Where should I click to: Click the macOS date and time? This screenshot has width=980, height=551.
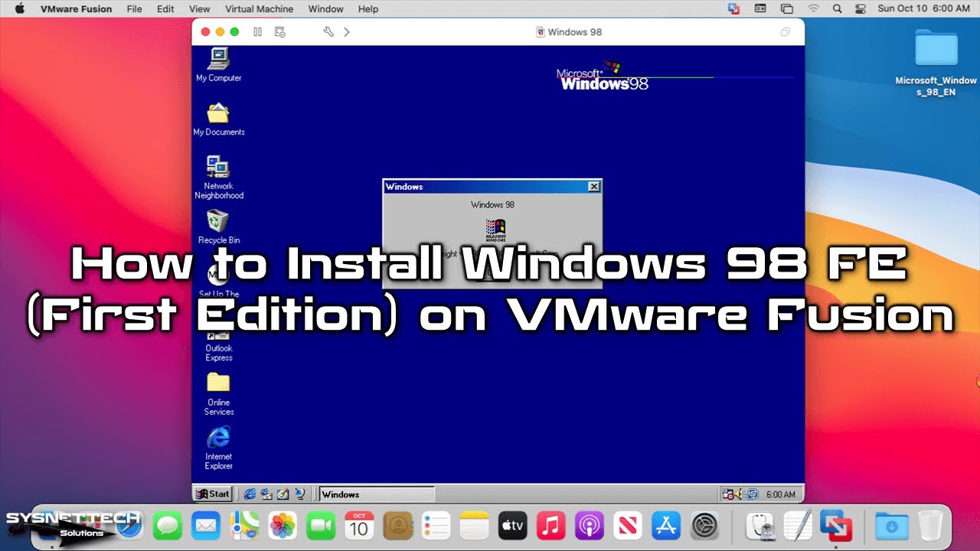coord(923,8)
